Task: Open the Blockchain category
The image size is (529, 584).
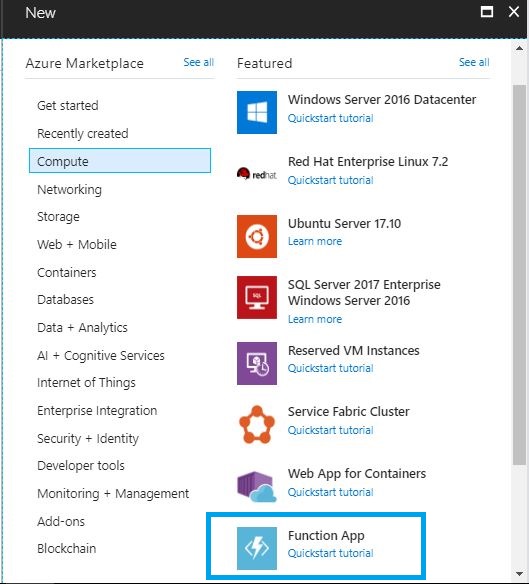Action: pyautogui.click(x=67, y=549)
